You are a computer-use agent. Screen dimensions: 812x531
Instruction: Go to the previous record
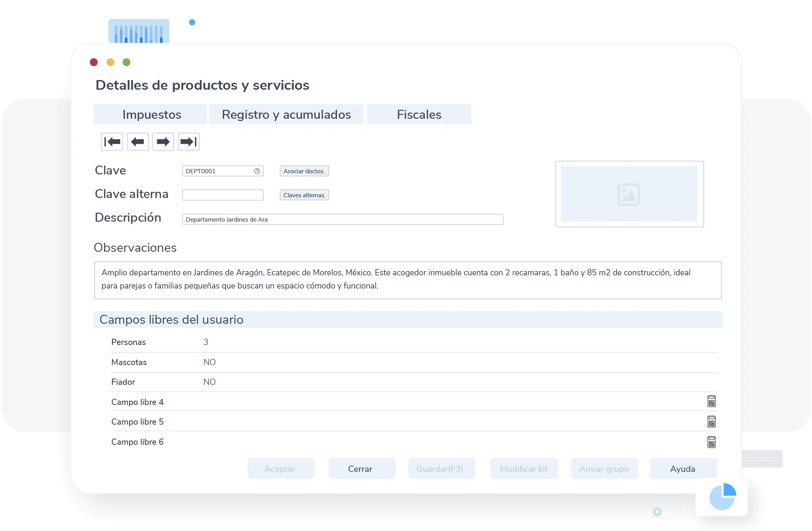(x=137, y=142)
